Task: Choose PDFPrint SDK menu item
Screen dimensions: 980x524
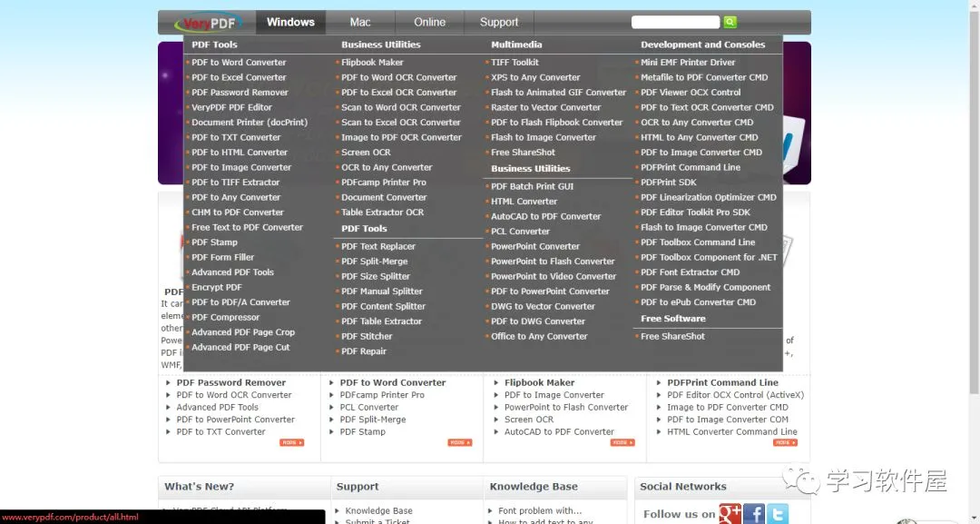Action: tap(669, 183)
